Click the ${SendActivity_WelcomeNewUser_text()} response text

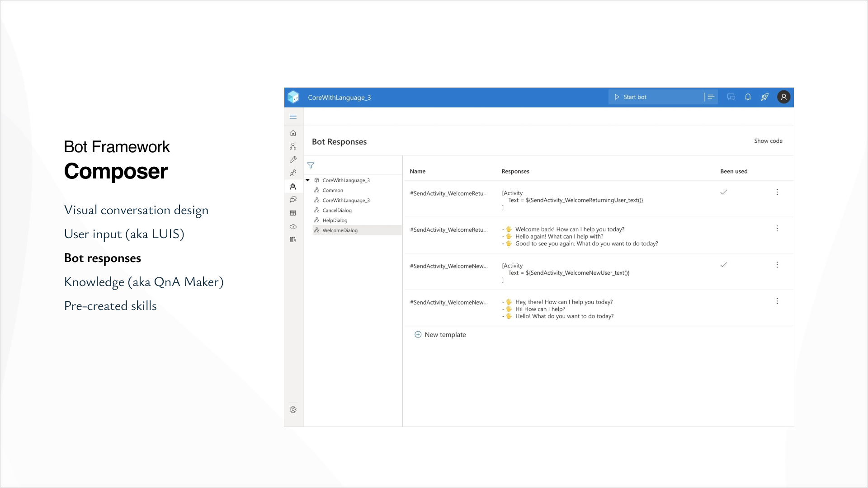click(x=577, y=273)
